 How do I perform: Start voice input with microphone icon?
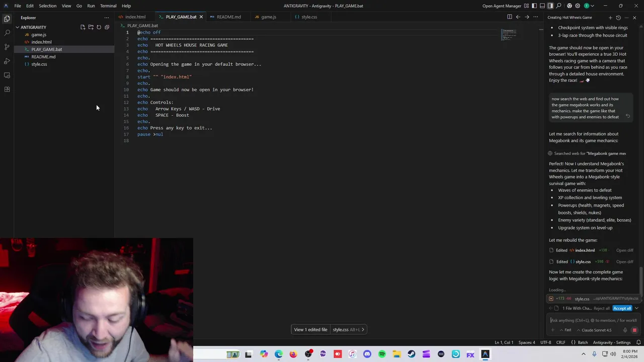click(x=625, y=330)
